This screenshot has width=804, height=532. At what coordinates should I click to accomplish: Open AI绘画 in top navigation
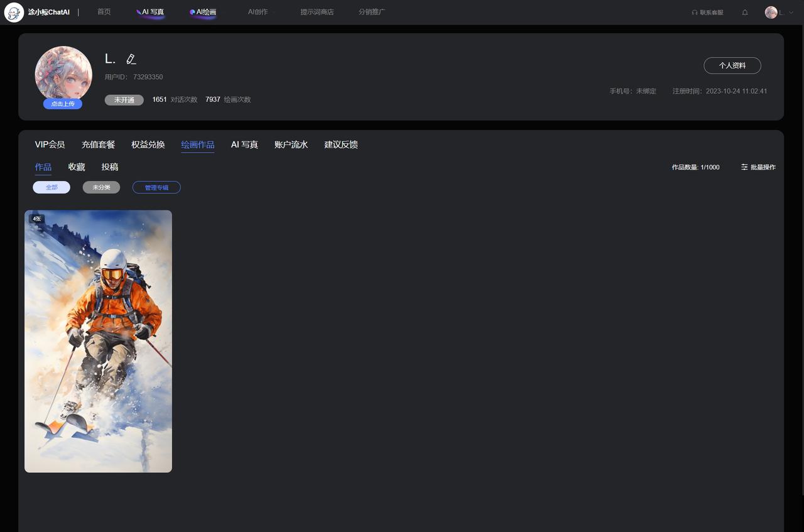click(x=203, y=12)
